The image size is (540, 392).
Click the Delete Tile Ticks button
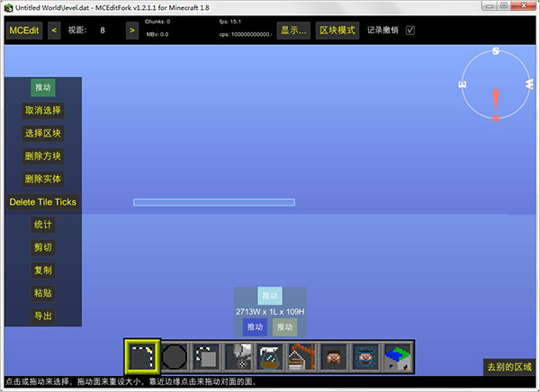click(x=43, y=202)
